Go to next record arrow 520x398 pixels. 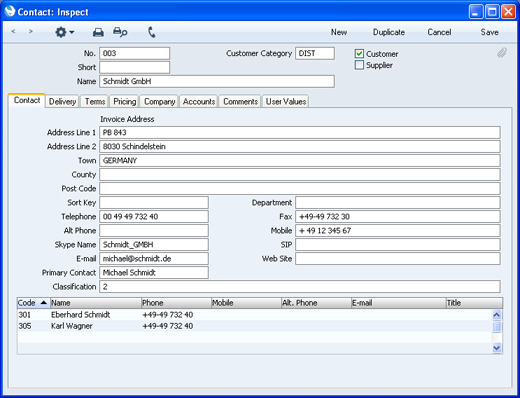click(x=31, y=32)
